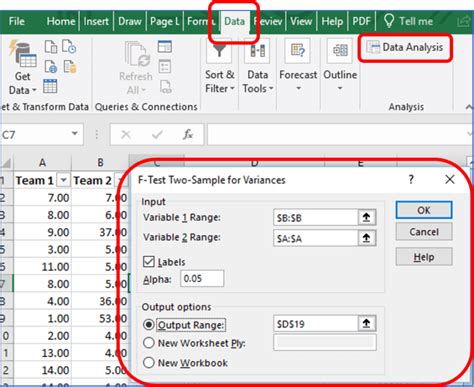Click the Refresh All icon
The image size is (474, 387).
point(136,54)
